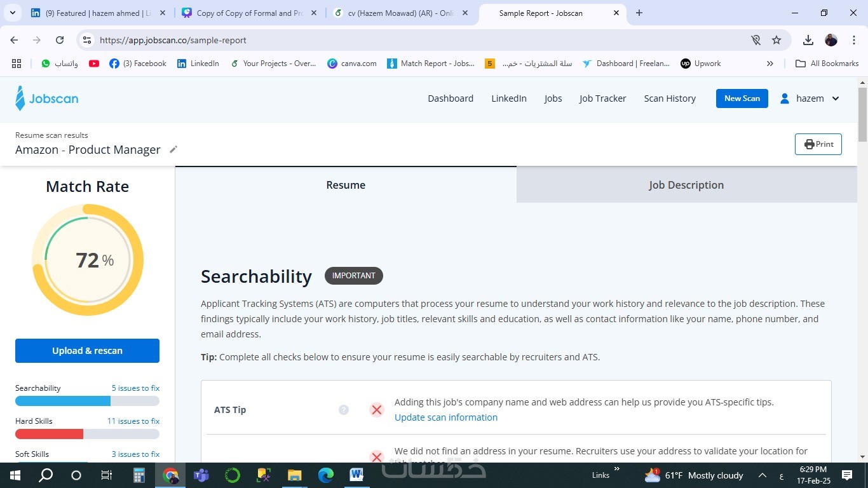
Task: Open the YouTube bookmark icon
Action: (x=94, y=64)
